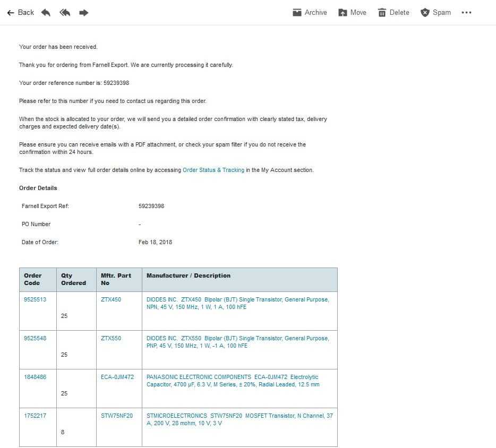Open the more actions ellipsis menu
Image resolution: width=496 pixels, height=448 pixels.
point(466,13)
